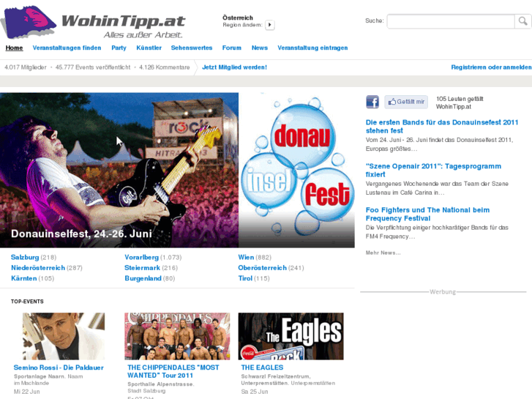
Task: Open the Künstler menu item
Action: point(149,48)
